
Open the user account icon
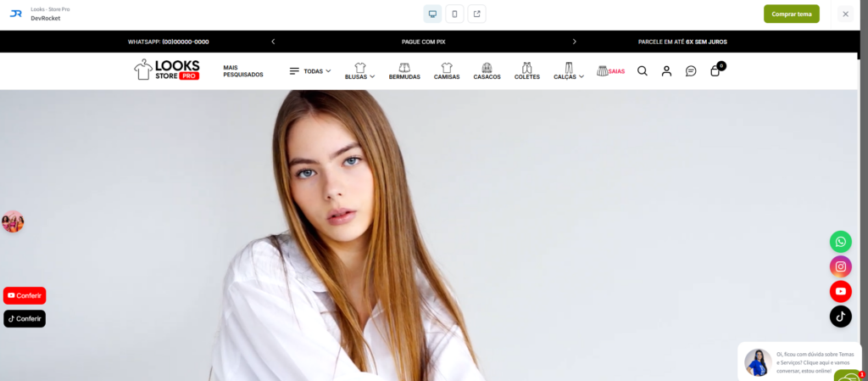[666, 71]
